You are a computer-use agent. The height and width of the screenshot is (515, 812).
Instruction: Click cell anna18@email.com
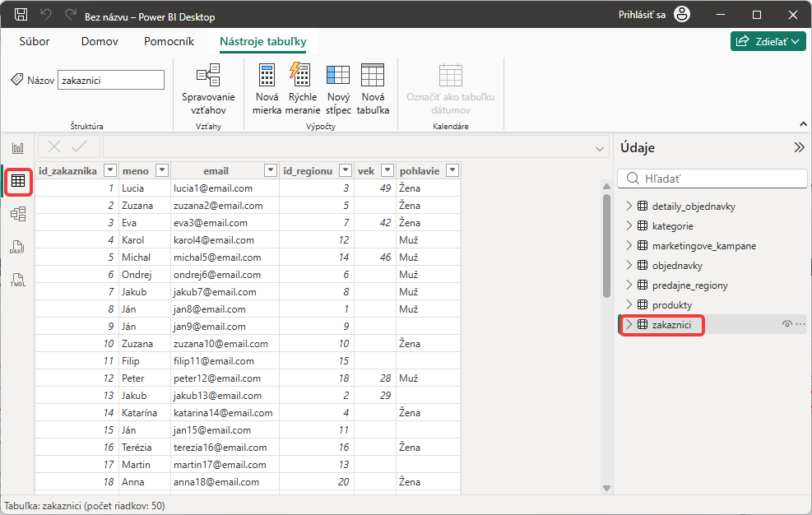point(225,482)
